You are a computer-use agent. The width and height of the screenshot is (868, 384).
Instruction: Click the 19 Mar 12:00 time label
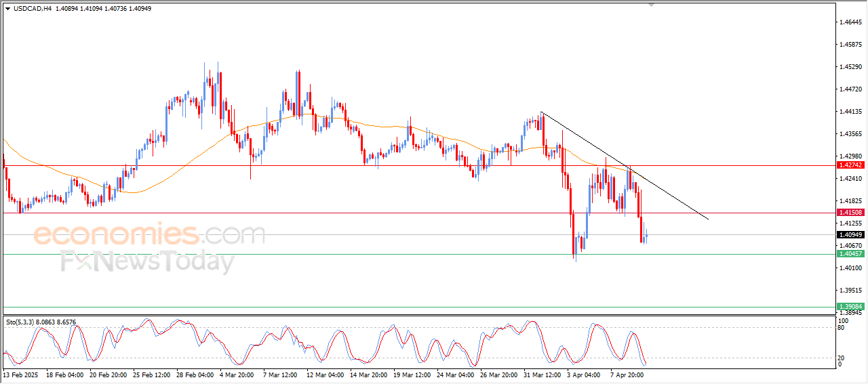pos(412,374)
